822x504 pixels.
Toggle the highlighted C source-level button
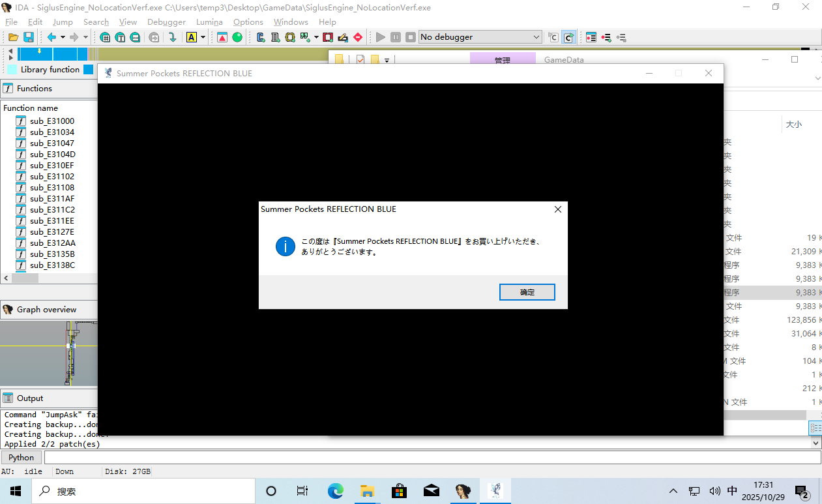coord(568,37)
